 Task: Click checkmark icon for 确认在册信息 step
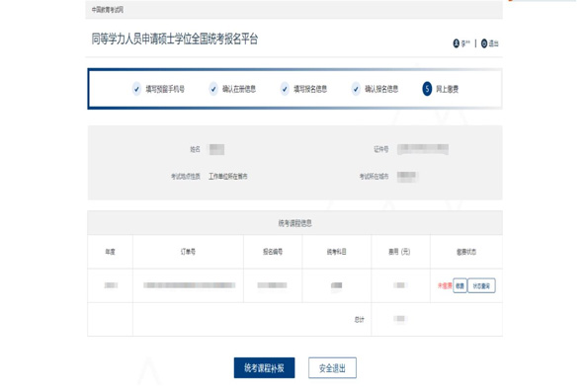(x=213, y=89)
